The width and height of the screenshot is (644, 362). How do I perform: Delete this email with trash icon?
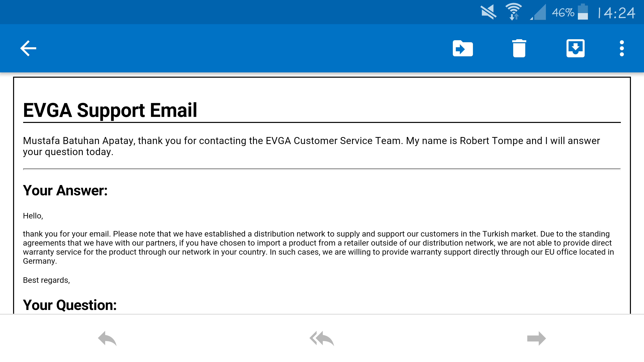click(519, 48)
